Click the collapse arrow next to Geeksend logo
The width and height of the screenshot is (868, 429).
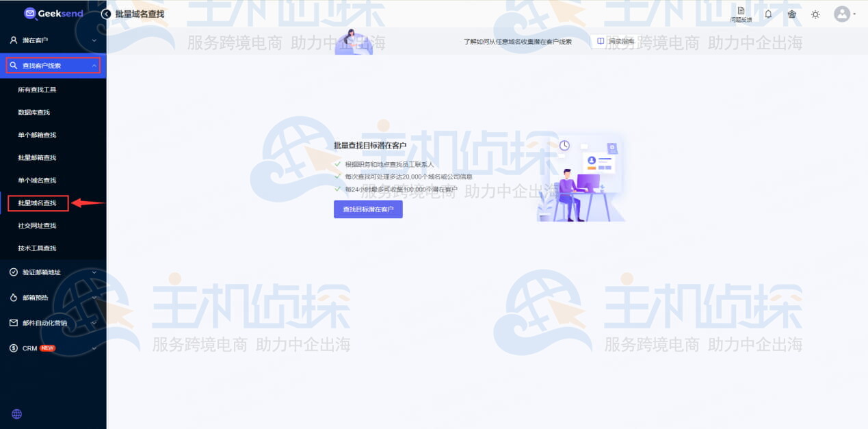click(x=106, y=13)
